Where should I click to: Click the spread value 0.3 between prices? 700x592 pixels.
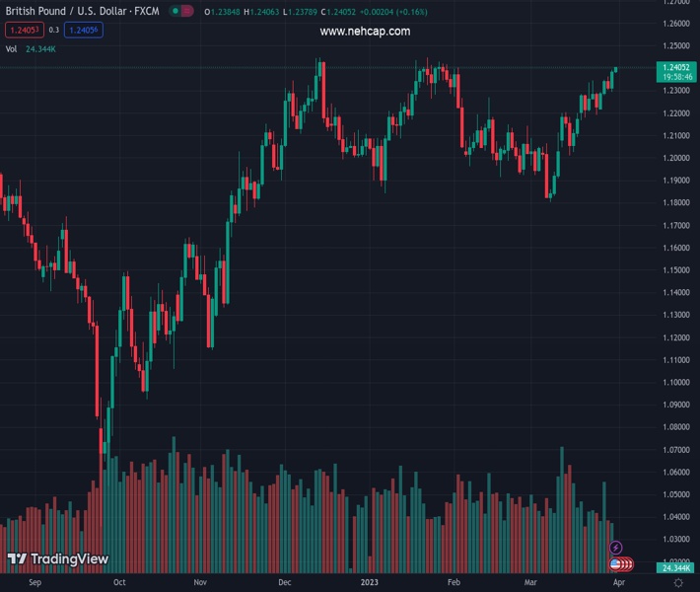(x=54, y=30)
